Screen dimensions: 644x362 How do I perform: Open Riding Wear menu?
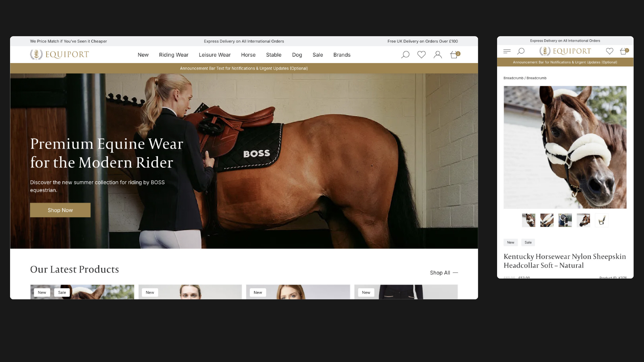pyautogui.click(x=173, y=55)
